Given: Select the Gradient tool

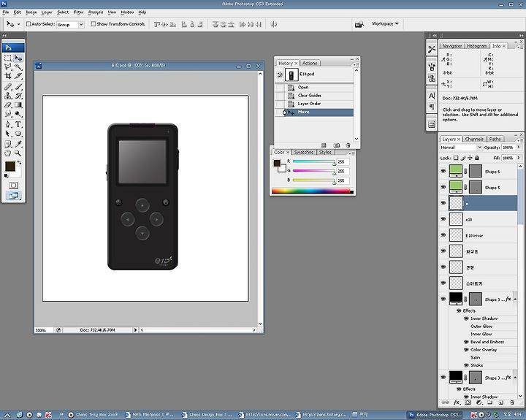Looking at the screenshot, I should tap(18, 105).
